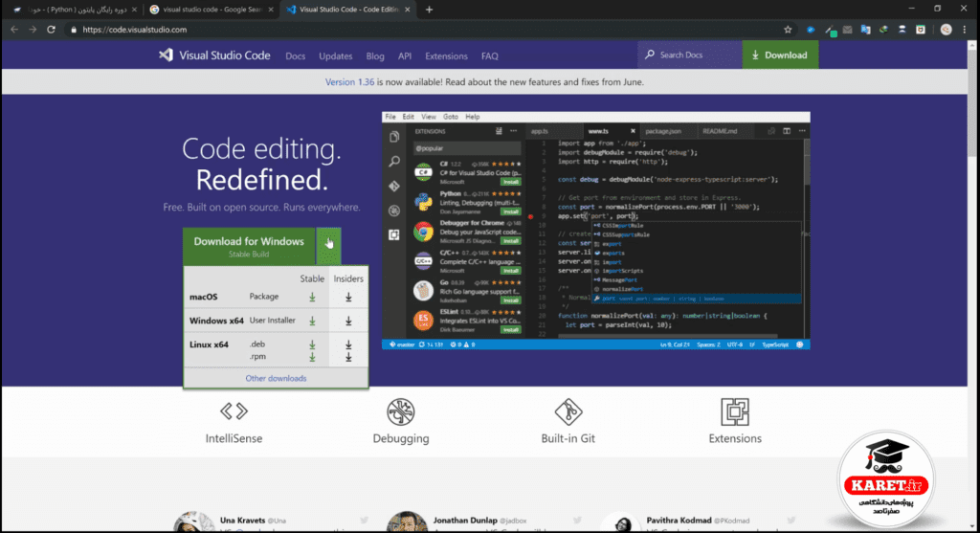Image resolution: width=980 pixels, height=533 pixels.
Task: Click the green Download header button
Action: [x=780, y=55]
